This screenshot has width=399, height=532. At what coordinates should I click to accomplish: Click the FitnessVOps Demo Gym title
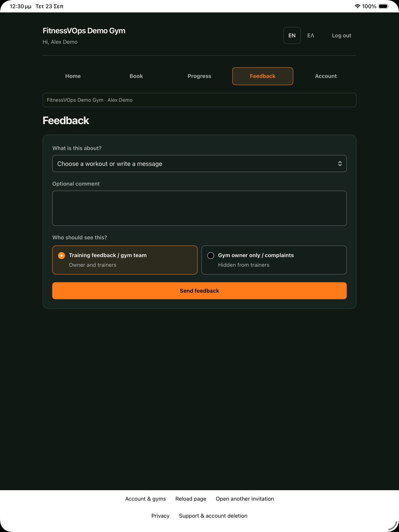pos(84,31)
